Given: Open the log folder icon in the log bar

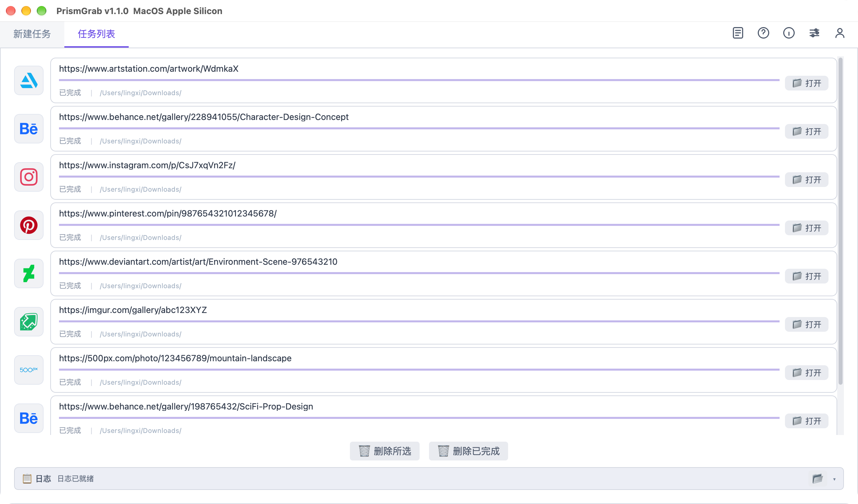Looking at the screenshot, I should pyautogui.click(x=817, y=479).
